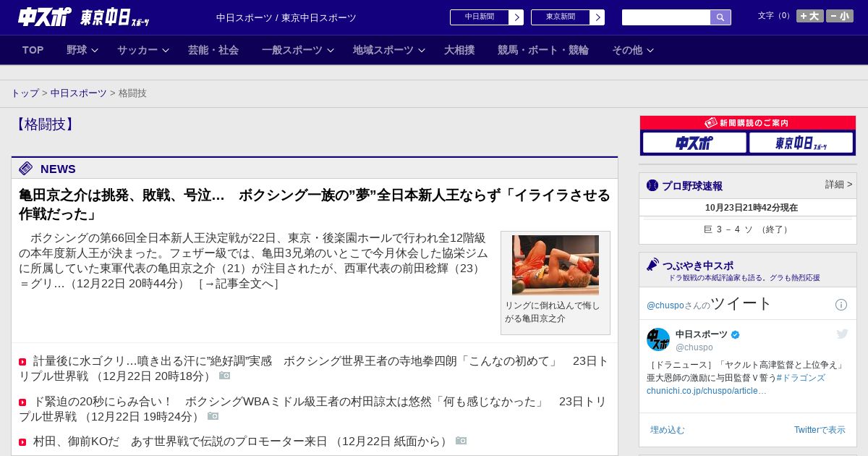
Task: Expand the 一般スポーツ dropdown chevron
Action: (x=331, y=50)
